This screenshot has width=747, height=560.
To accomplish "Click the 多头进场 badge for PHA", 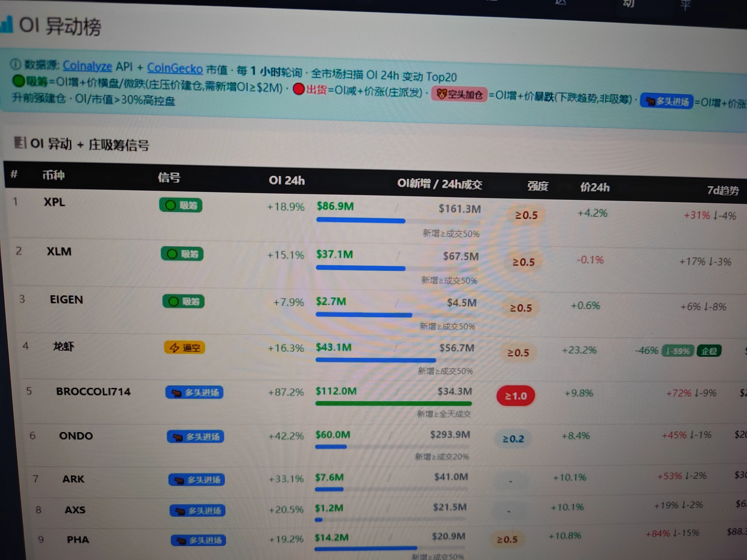I will point(198,540).
